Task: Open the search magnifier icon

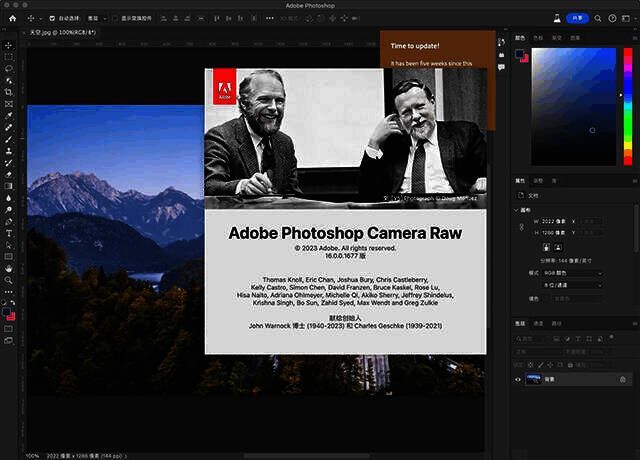Action: point(598,18)
